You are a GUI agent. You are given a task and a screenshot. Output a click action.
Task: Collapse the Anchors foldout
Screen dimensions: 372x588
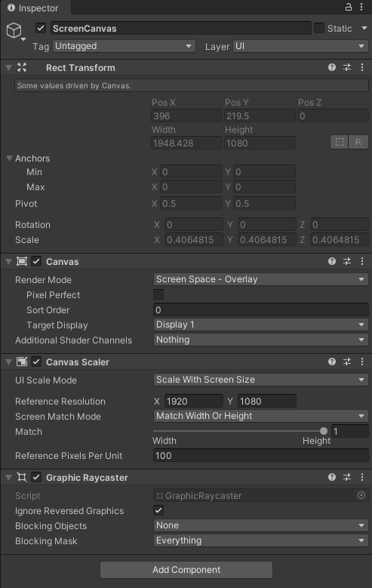(9, 159)
